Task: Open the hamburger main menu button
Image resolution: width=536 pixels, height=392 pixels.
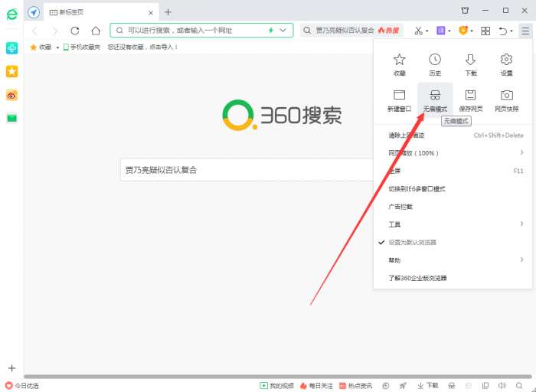Action: pos(525,31)
